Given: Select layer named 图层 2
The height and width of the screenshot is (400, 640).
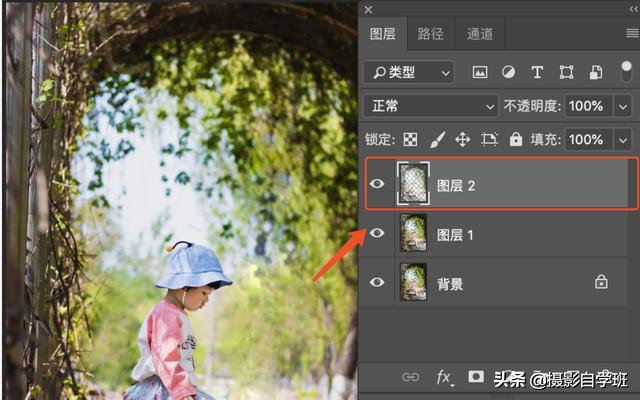Looking at the screenshot, I should pyautogui.click(x=456, y=186).
